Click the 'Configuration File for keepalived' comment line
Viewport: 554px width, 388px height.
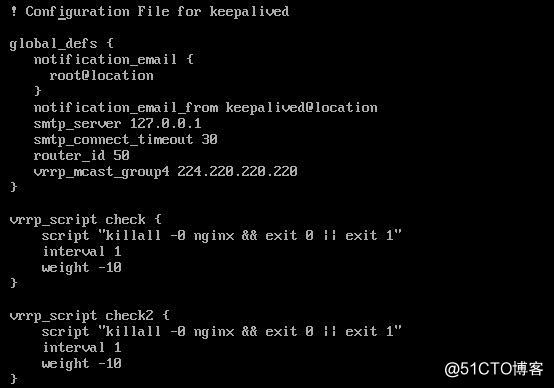[150, 12]
